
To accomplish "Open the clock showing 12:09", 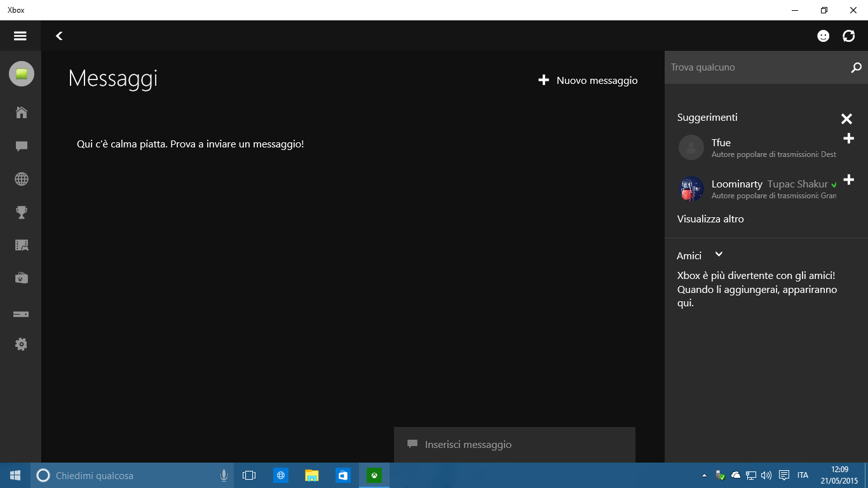I will 839,475.
